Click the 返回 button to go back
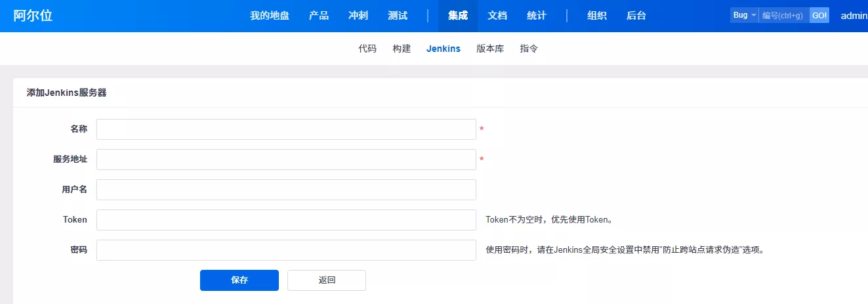This screenshot has height=304, width=868. [x=327, y=280]
